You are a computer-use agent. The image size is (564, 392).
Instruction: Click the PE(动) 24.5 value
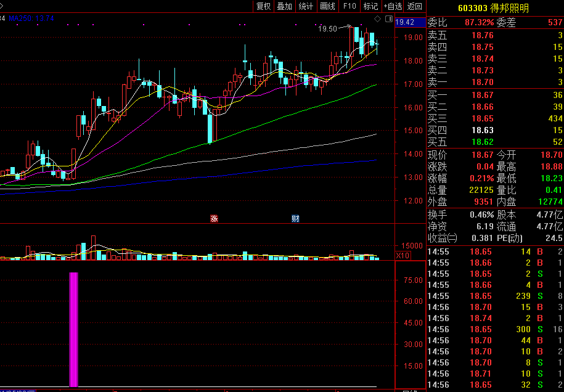point(555,238)
